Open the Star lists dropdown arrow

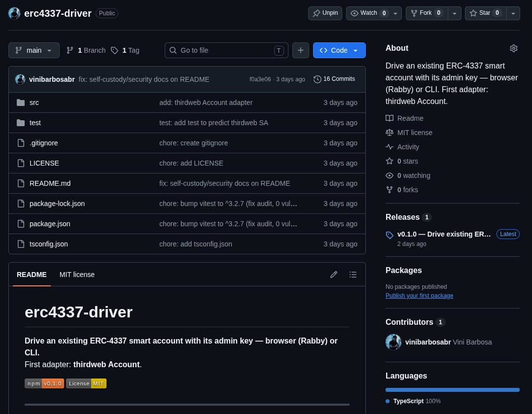tap(513, 13)
